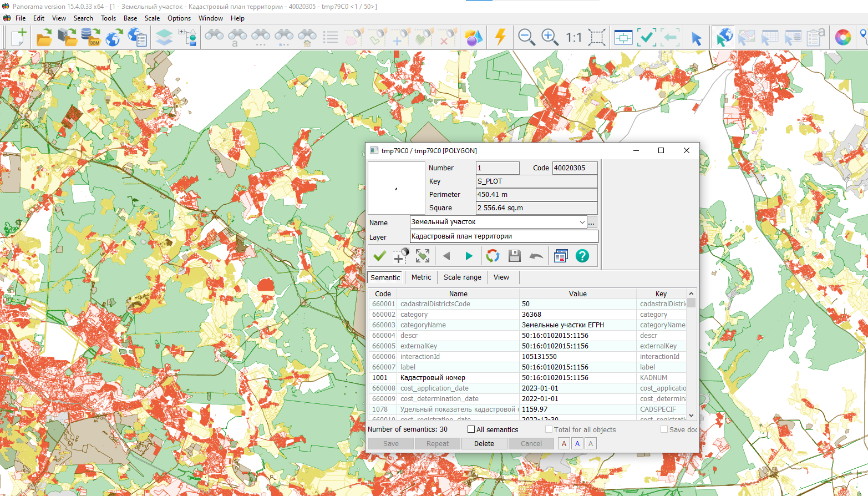Click the zoom-to-object frame icon in dialog
This screenshot has height=496, width=868.
coord(423,256)
